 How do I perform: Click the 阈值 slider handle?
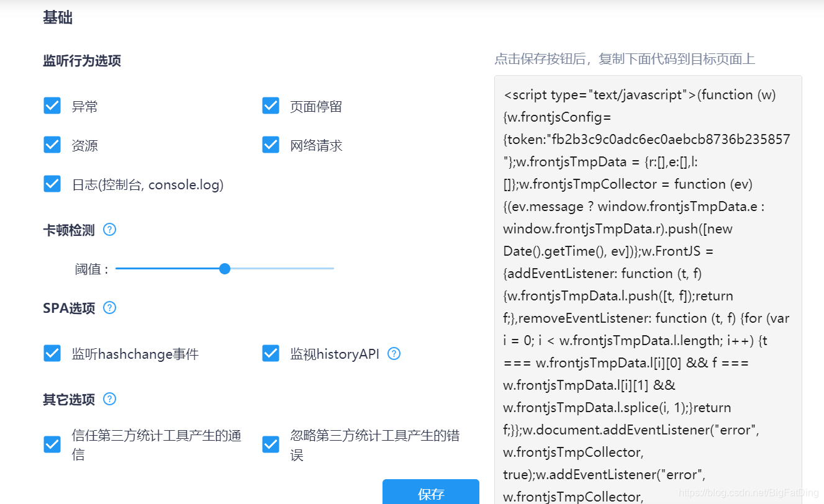tap(225, 269)
